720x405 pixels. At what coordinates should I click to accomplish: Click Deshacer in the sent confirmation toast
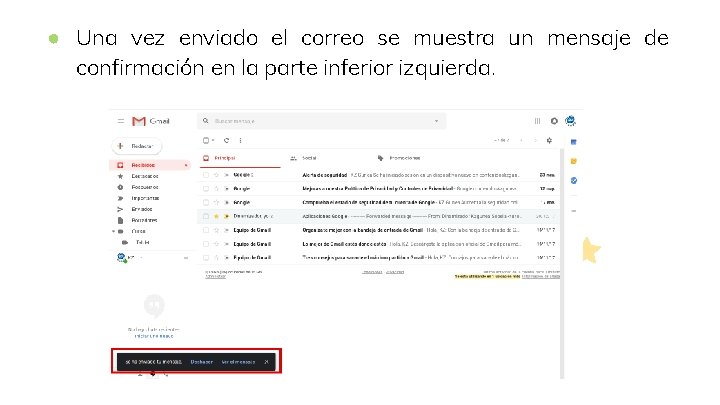coord(202,362)
